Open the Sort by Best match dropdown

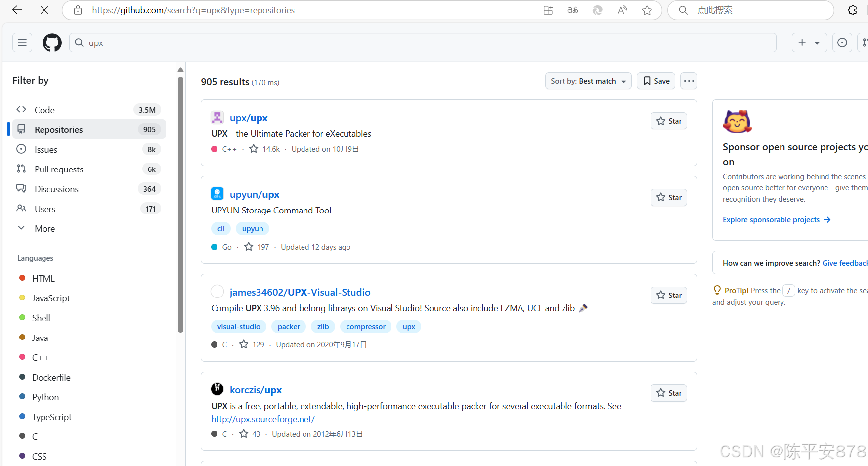pos(588,81)
